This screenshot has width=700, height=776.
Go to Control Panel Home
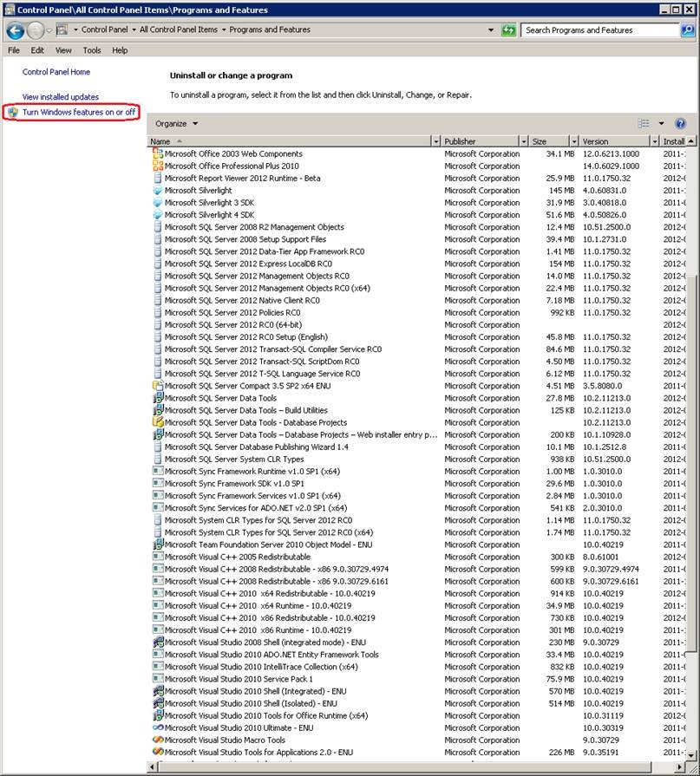pyautogui.click(x=56, y=72)
